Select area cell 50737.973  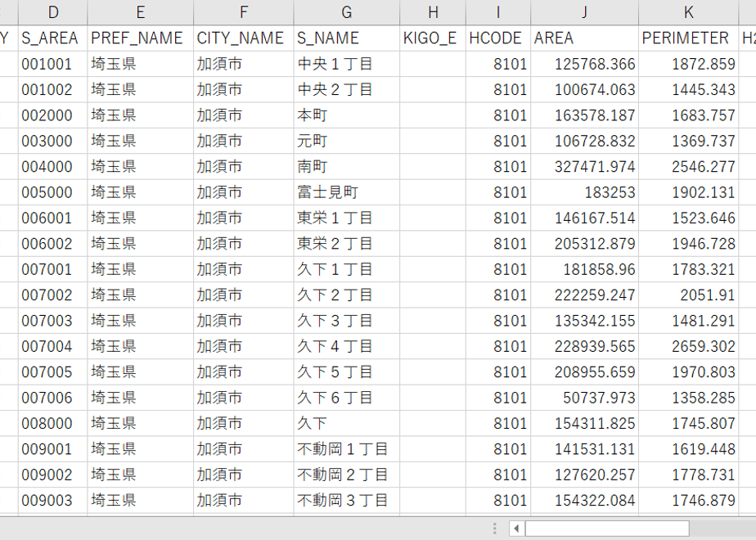tap(584, 398)
